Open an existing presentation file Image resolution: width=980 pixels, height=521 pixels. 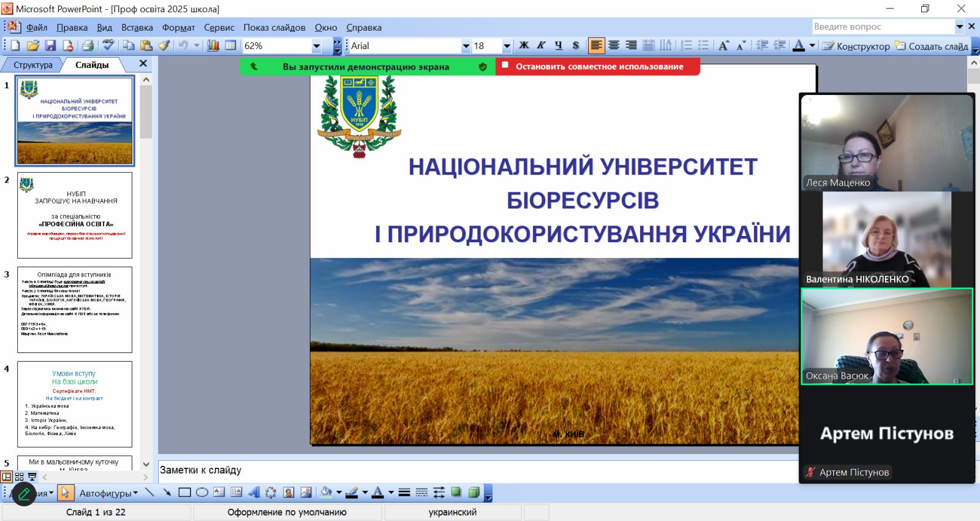click(33, 45)
